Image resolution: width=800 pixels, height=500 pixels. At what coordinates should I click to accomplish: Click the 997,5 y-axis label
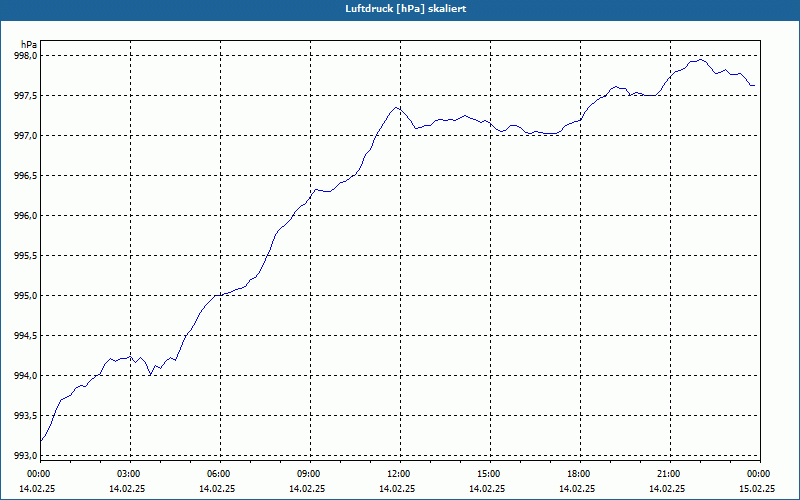pos(25,95)
